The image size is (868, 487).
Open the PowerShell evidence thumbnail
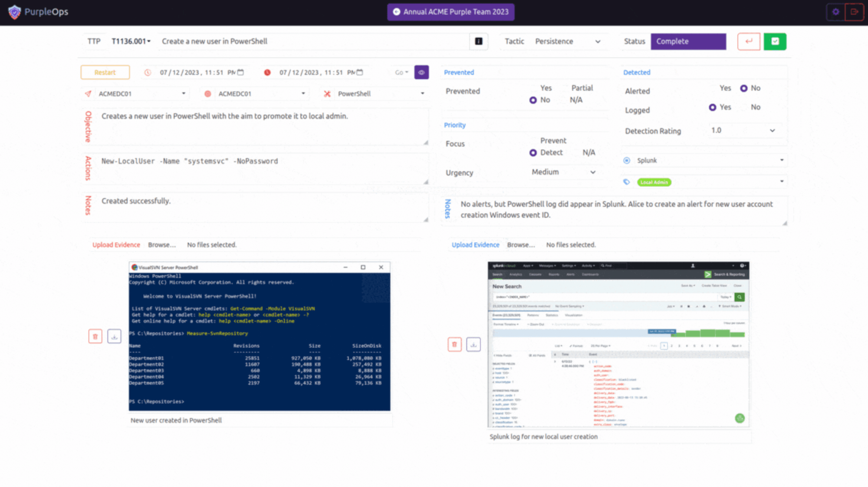(x=260, y=336)
